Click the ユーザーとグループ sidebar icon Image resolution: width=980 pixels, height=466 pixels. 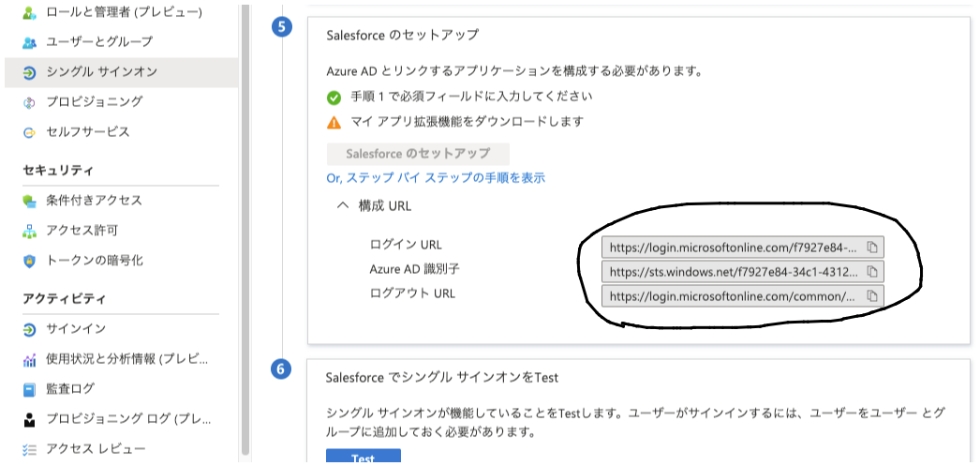tap(29, 42)
